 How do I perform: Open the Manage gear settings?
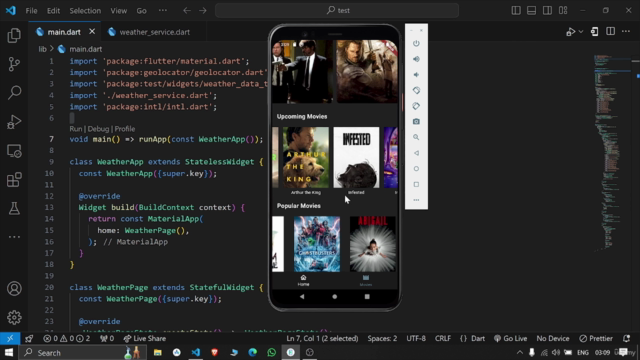pyautogui.click(x=14, y=317)
